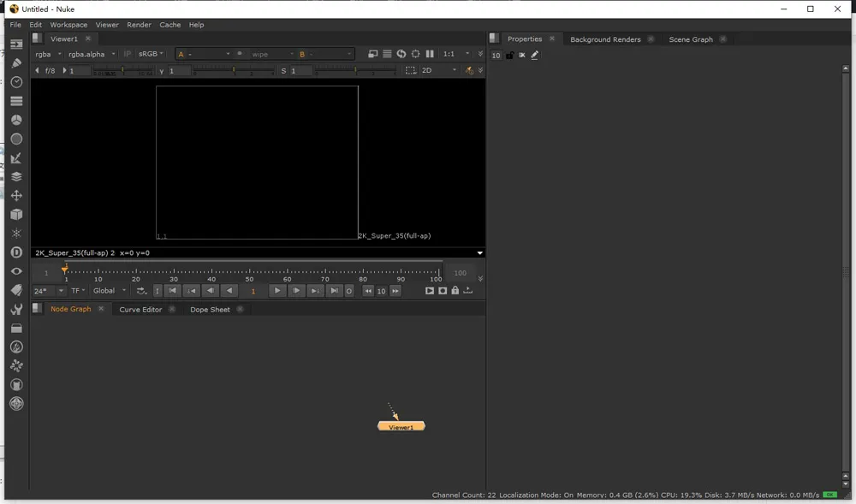Open the Transform nodes menu (arrows icon)
Viewport: 856px width, 504px height.
16,196
